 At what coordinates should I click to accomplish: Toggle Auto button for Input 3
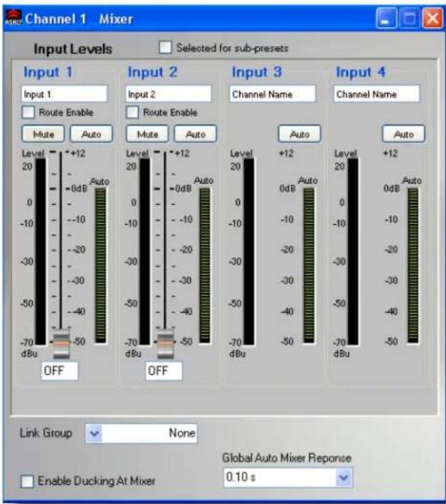[x=299, y=134]
